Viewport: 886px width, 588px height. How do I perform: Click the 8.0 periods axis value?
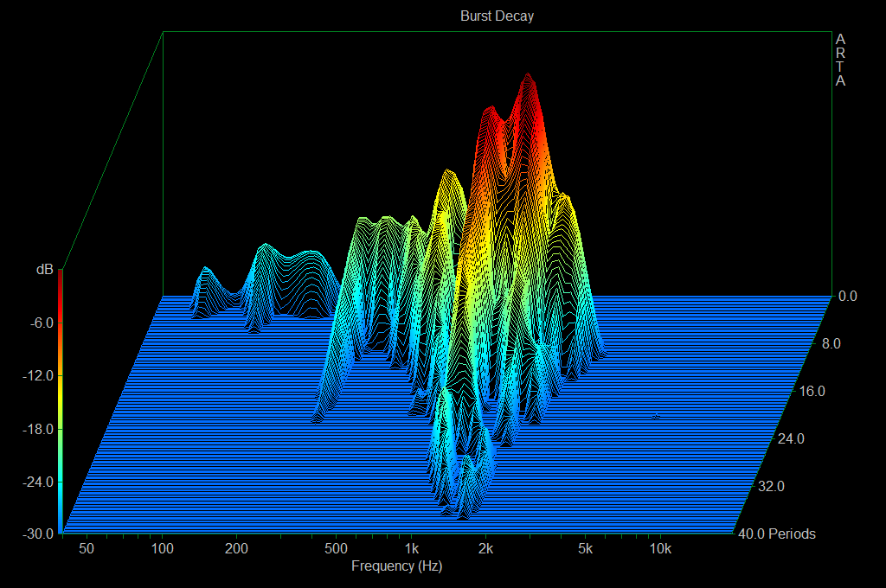831,343
